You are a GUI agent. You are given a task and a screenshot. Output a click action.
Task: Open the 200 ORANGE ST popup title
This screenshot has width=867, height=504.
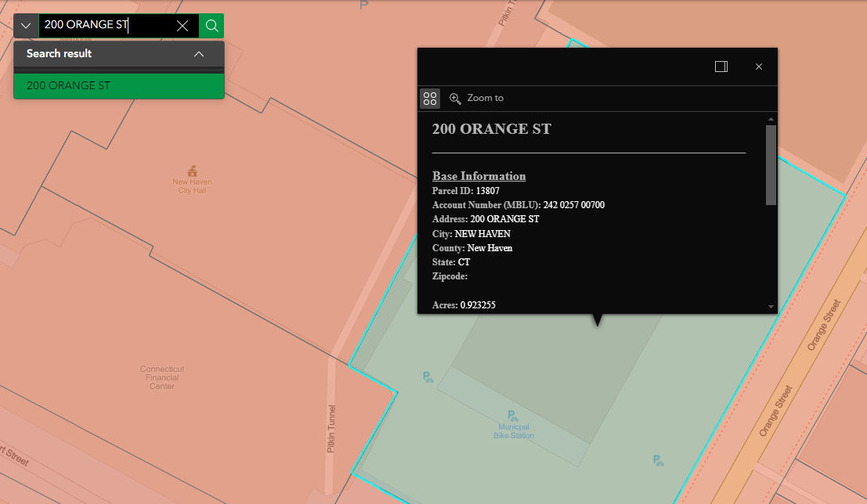pos(492,128)
